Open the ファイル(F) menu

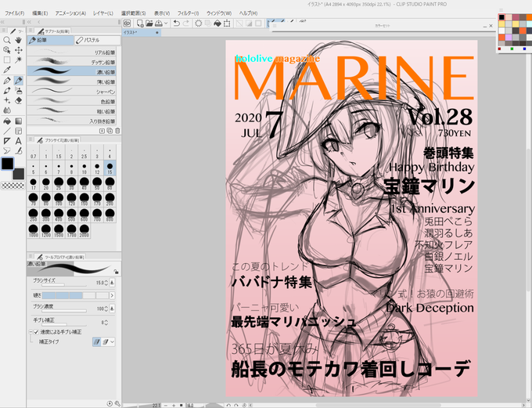[x=14, y=13]
